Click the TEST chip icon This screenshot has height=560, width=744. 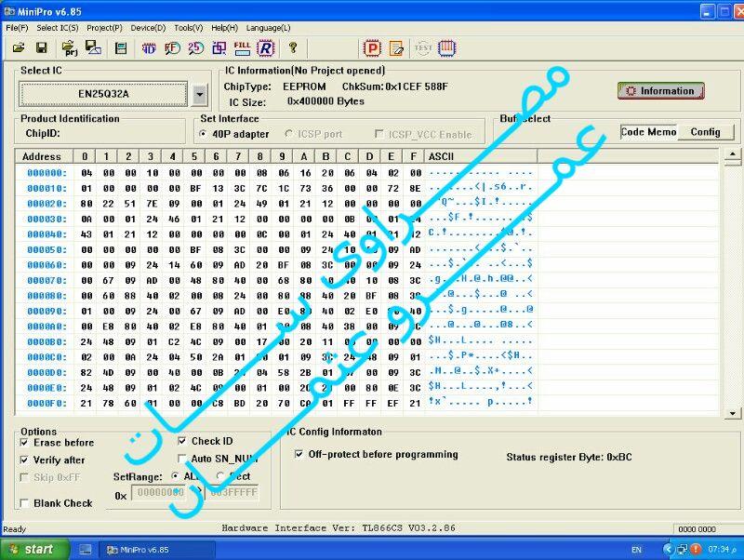pos(423,48)
